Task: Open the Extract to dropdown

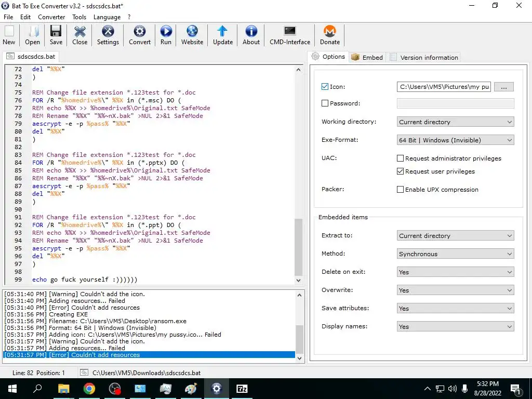Action: click(455, 235)
